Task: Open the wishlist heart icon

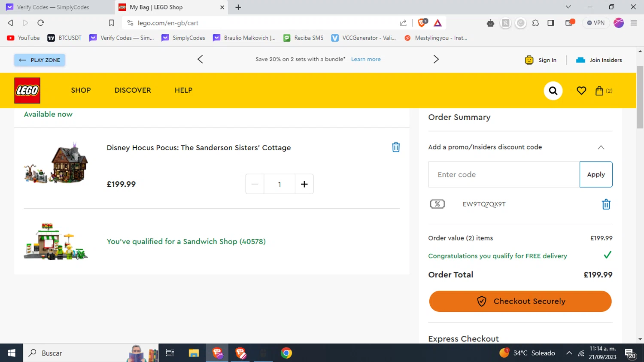Action: coord(581,91)
